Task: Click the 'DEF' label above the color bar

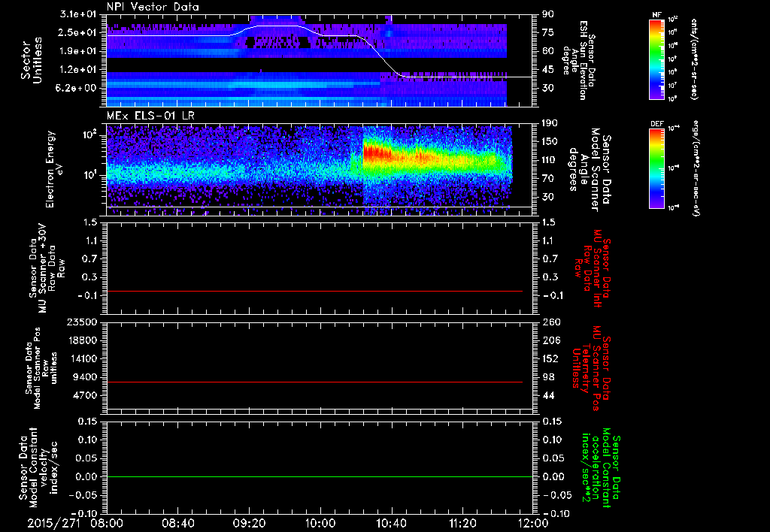Action: click(x=657, y=124)
